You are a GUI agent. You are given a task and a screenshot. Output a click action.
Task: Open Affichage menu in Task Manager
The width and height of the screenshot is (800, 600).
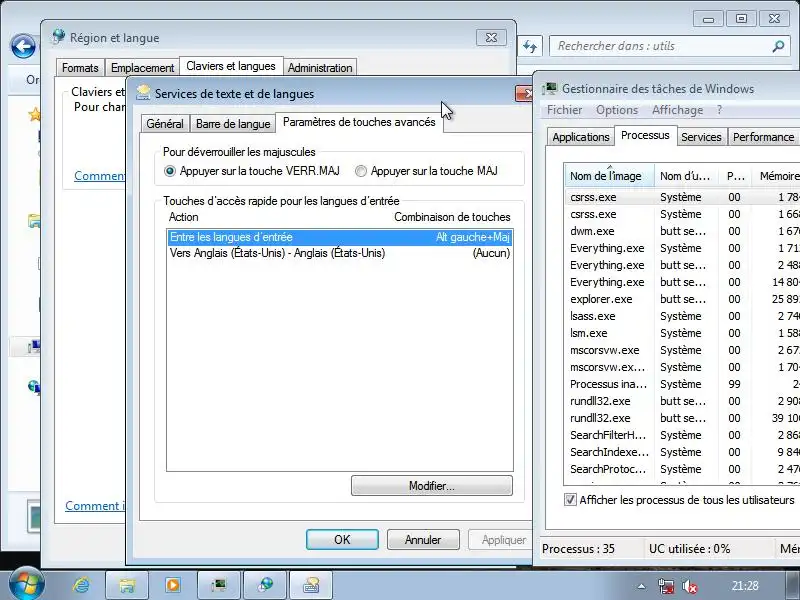click(x=677, y=110)
